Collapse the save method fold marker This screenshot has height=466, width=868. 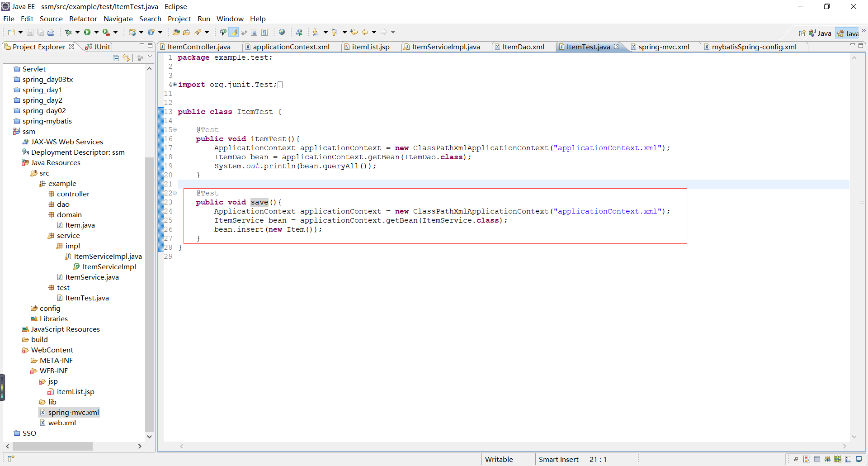tap(175, 193)
